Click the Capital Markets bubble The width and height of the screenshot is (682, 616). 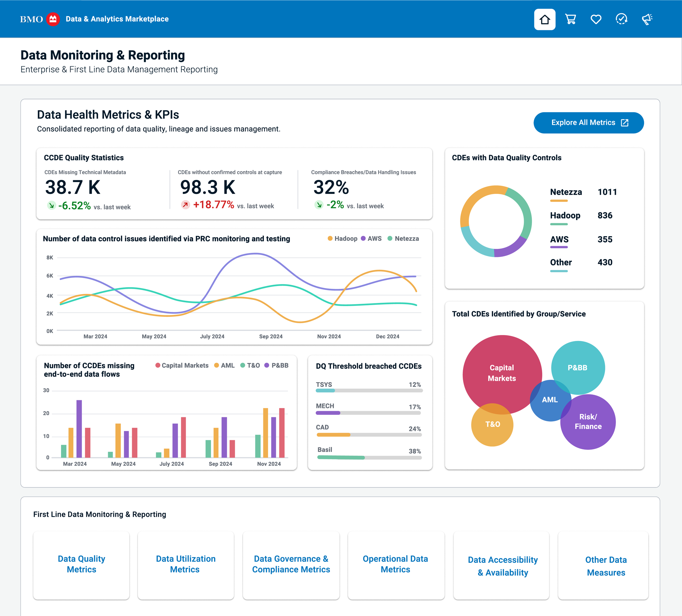502,373
